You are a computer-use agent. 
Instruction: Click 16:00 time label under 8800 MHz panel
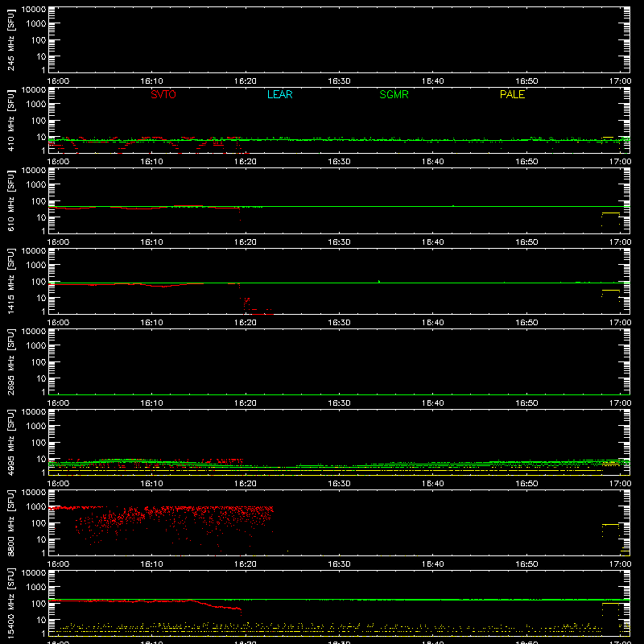click(x=58, y=564)
